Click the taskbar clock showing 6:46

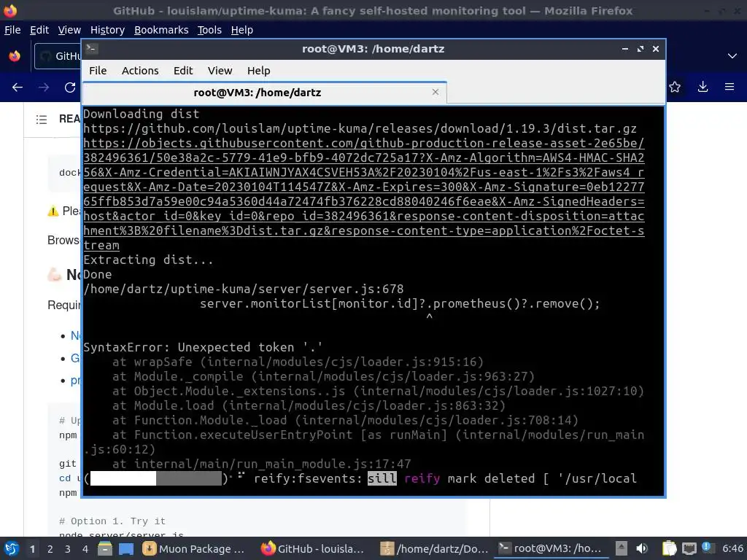coord(732,548)
